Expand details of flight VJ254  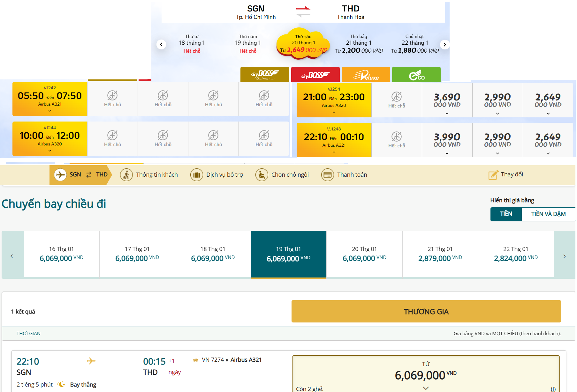click(334, 112)
